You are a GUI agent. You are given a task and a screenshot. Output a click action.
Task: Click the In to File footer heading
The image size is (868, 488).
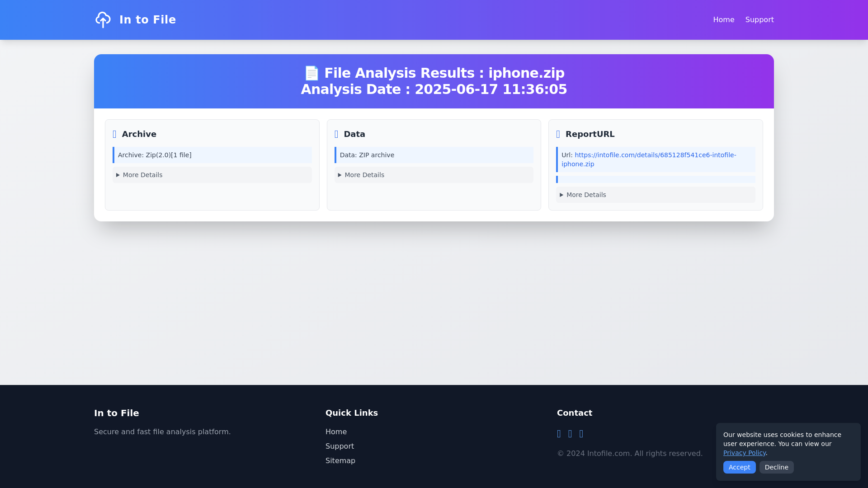point(117,413)
